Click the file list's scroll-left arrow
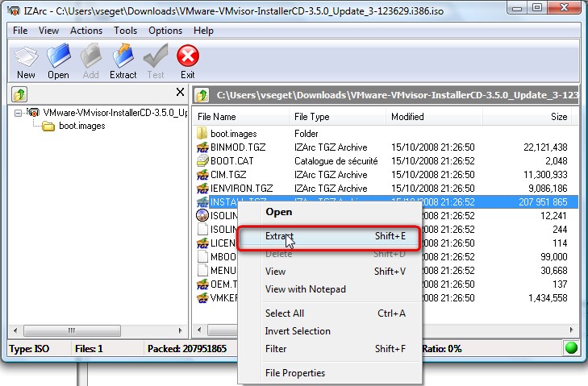588x386 pixels. 199,330
